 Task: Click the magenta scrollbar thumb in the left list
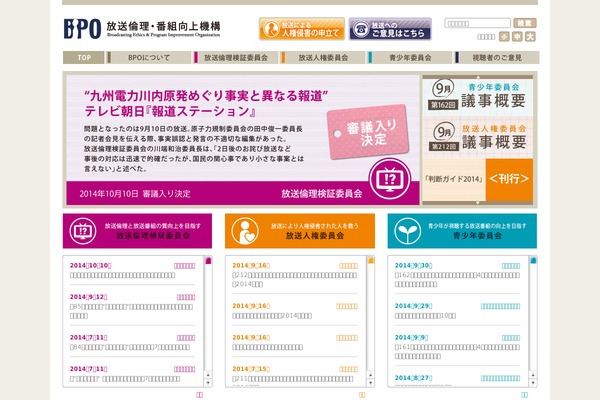[x=208, y=261]
